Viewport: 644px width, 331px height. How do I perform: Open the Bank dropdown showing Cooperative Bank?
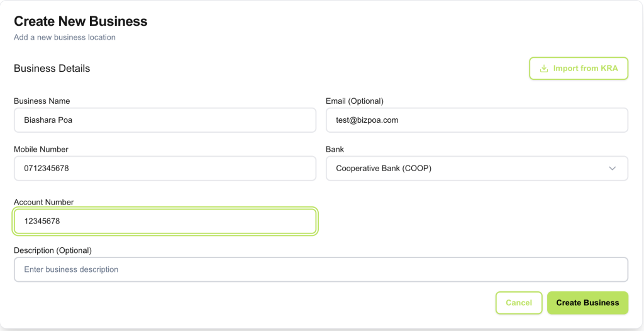pos(477,168)
